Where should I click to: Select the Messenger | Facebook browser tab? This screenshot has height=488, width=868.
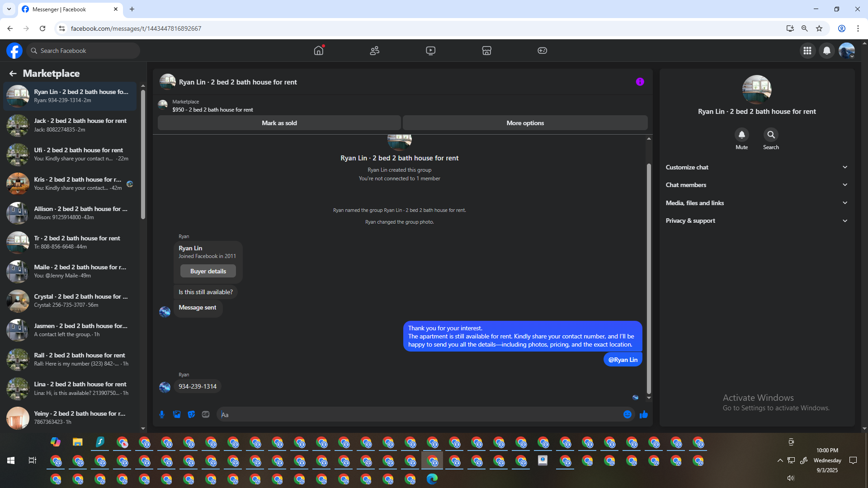click(70, 9)
